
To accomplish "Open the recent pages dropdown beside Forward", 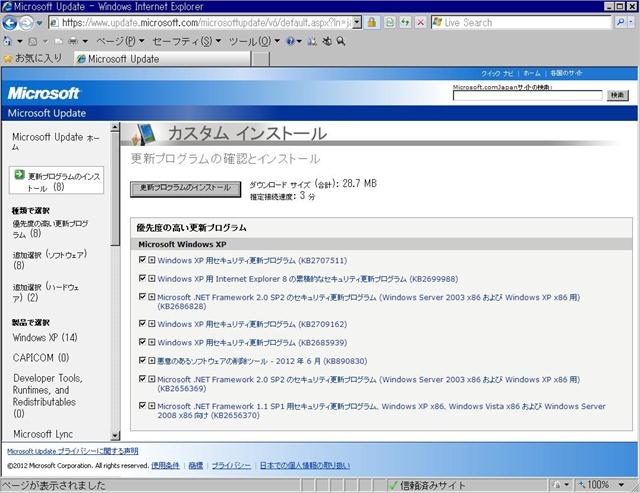I will pos(39,23).
